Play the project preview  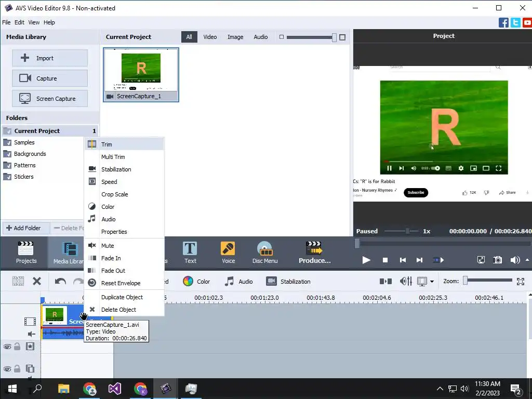tap(366, 260)
